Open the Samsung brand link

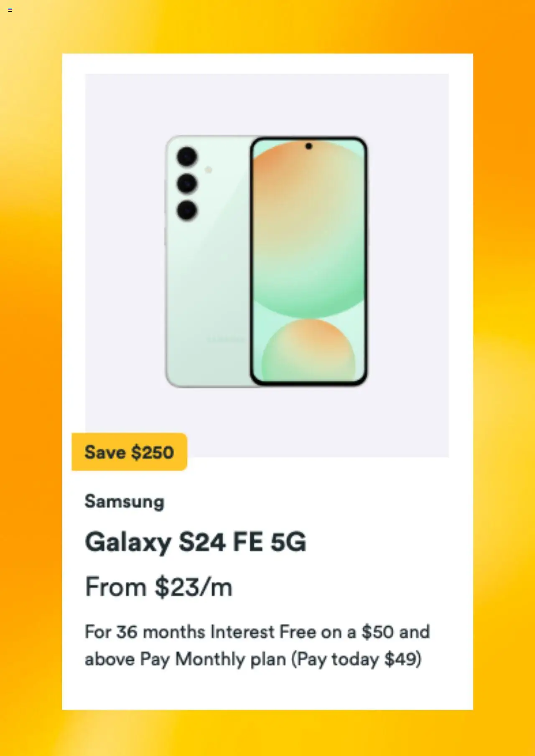click(x=125, y=501)
